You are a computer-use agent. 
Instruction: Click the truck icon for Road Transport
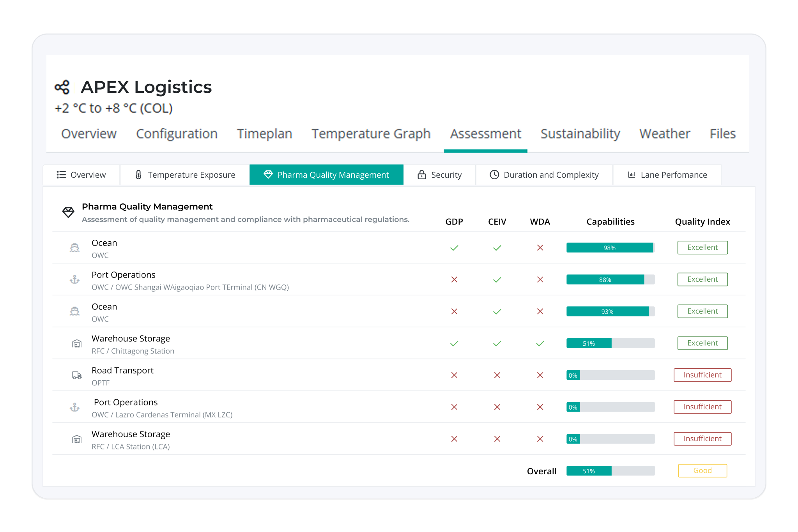click(77, 375)
